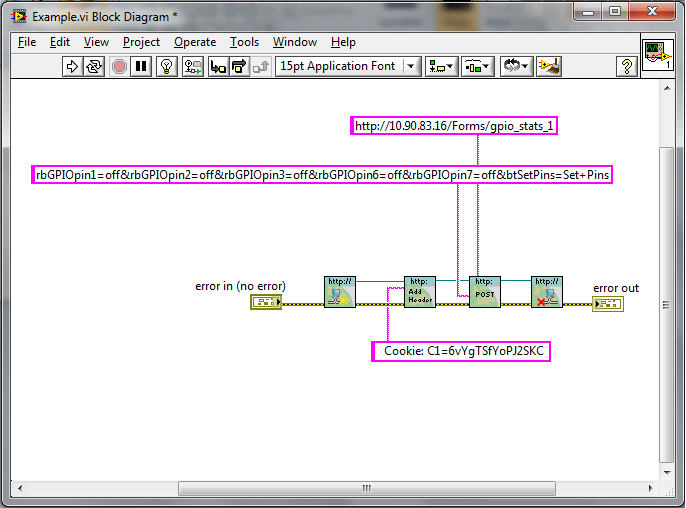Click the Step Out button
Image resolution: width=686 pixels, height=508 pixels.
[261, 67]
